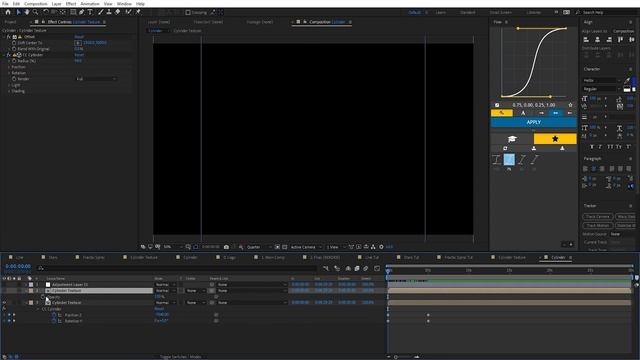Select the Eraser tool
Image resolution: width=640 pixels, height=360 pixels.
(x=118, y=12)
